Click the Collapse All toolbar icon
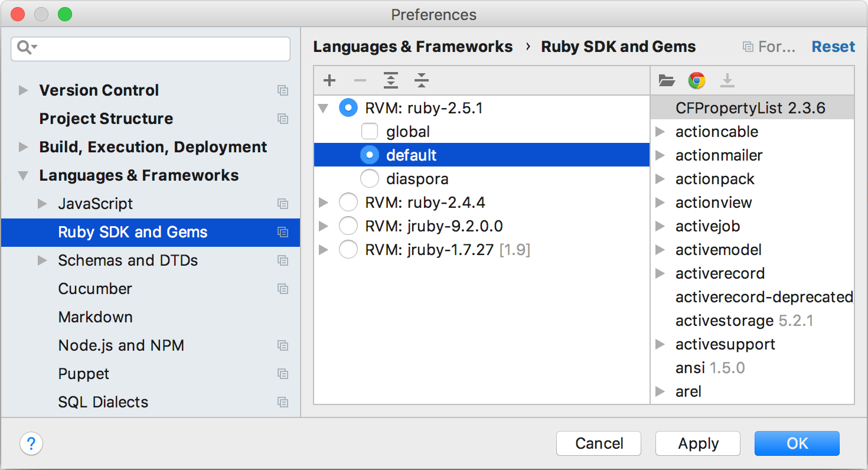Screen dimensions: 868x470 click(x=422, y=80)
